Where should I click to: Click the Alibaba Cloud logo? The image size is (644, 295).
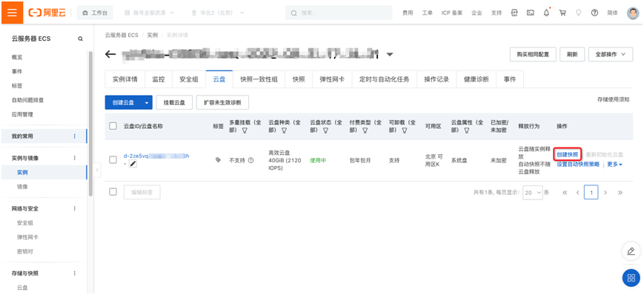click(47, 13)
